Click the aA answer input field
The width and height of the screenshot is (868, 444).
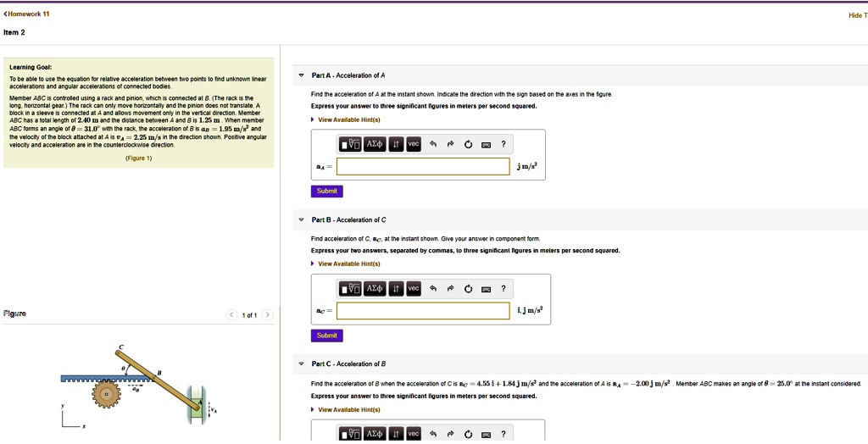point(423,166)
